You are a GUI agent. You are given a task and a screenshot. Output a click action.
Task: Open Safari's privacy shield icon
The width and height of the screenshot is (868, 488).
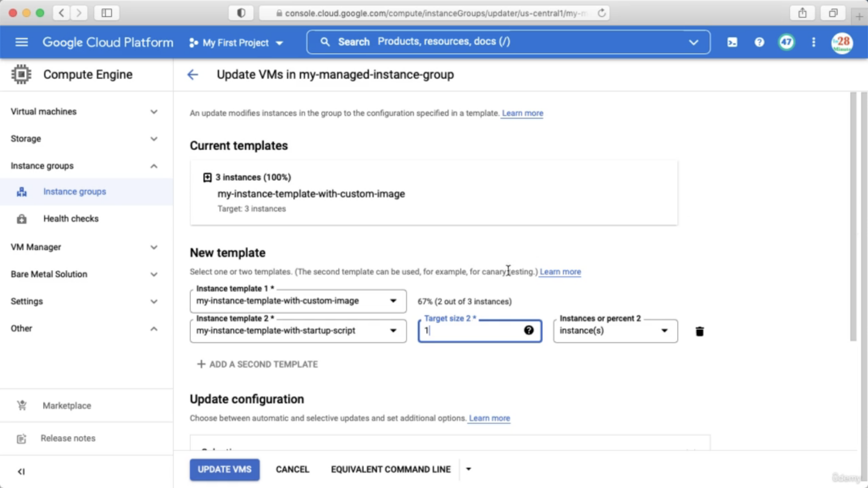point(241,13)
